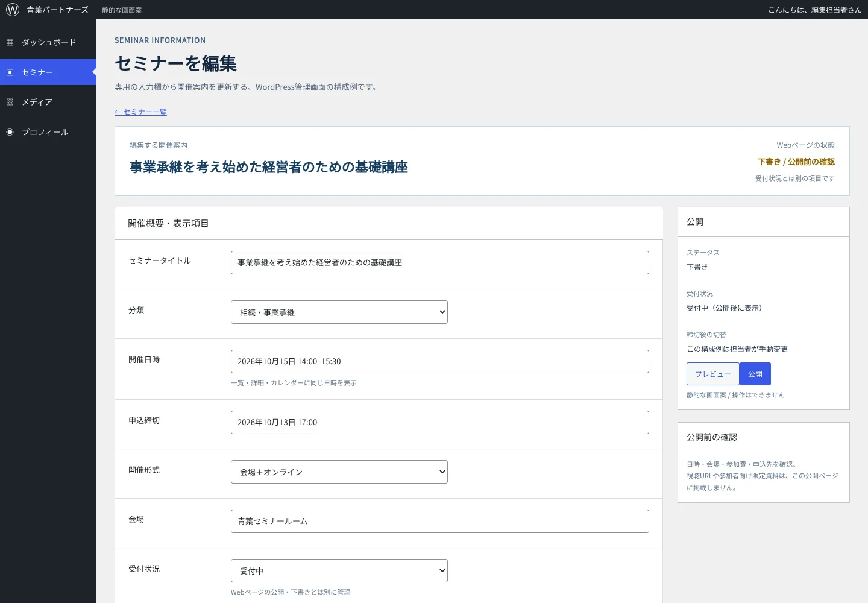
Task: Open the 分類 dropdown showing 相続・事業承継
Action: pos(339,312)
